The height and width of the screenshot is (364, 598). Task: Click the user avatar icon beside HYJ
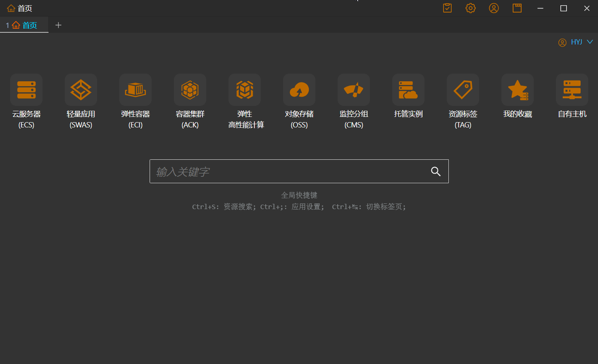[x=562, y=42]
